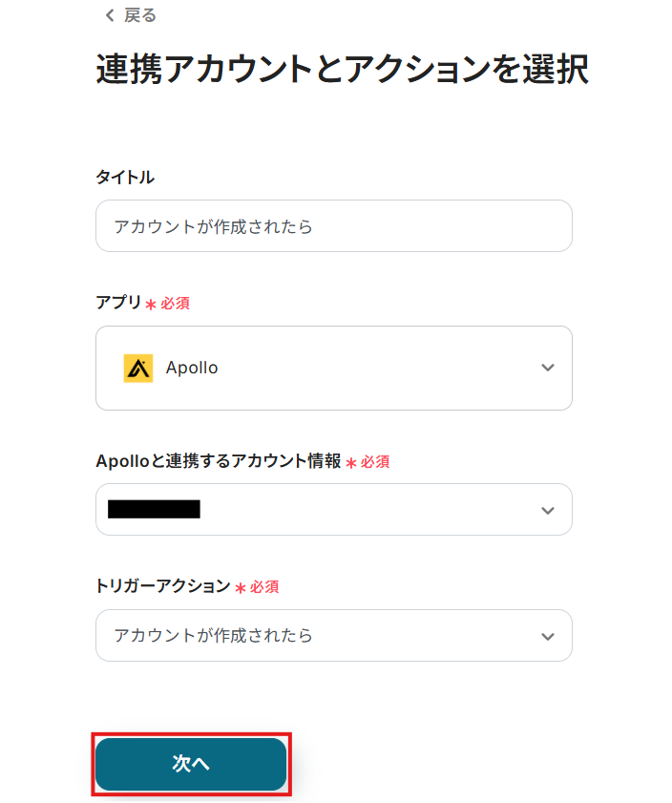Focus the タイトル text input field

(334, 226)
